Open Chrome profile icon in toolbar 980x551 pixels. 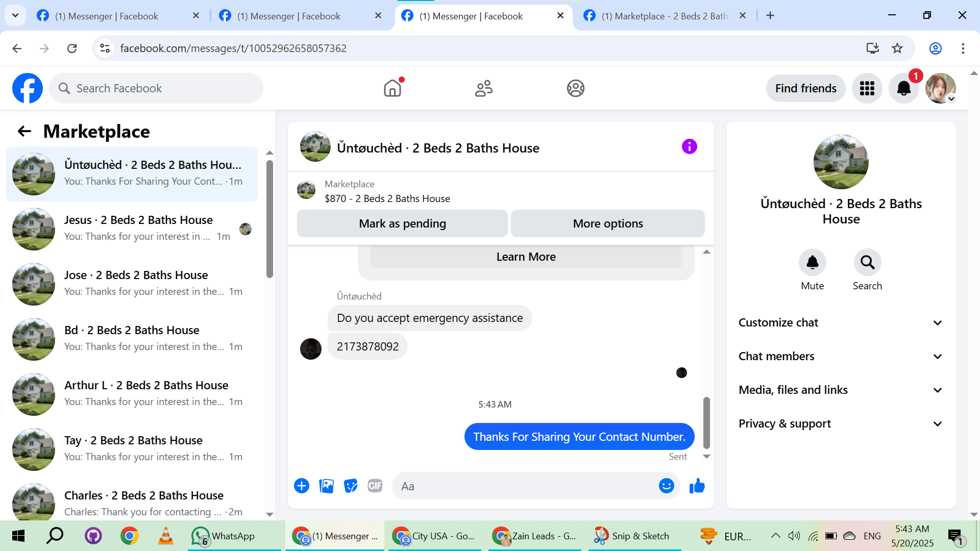coord(936,48)
